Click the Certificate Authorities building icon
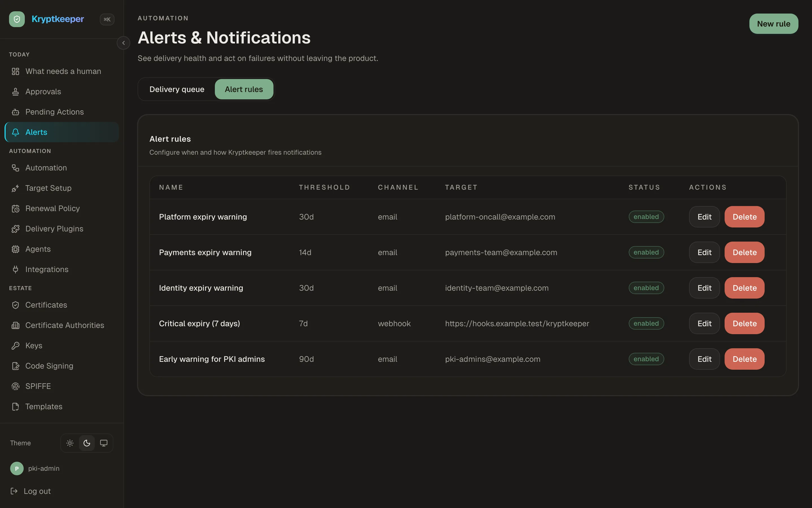The width and height of the screenshot is (812, 508). [x=16, y=325]
